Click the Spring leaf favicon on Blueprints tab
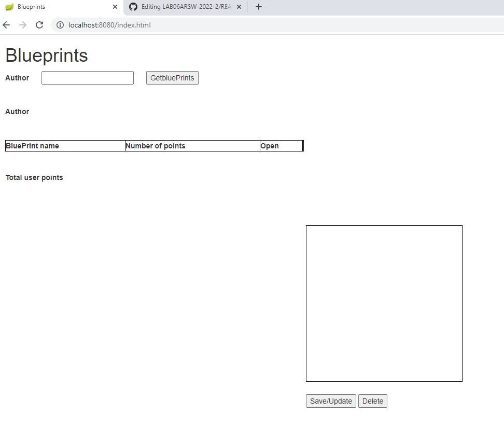 [9, 7]
